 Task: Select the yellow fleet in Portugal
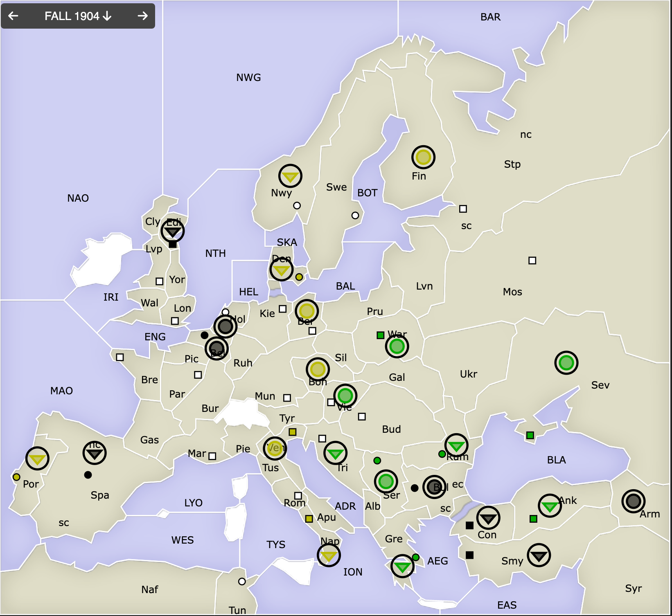tap(37, 459)
